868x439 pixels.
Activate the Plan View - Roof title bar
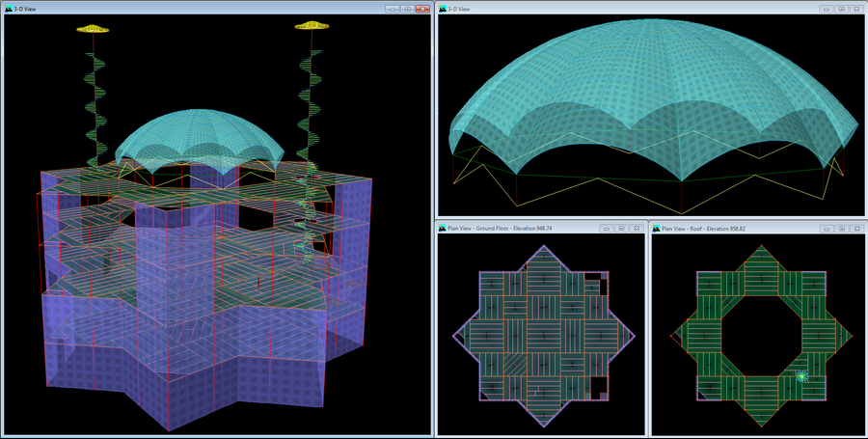[x=733, y=229]
